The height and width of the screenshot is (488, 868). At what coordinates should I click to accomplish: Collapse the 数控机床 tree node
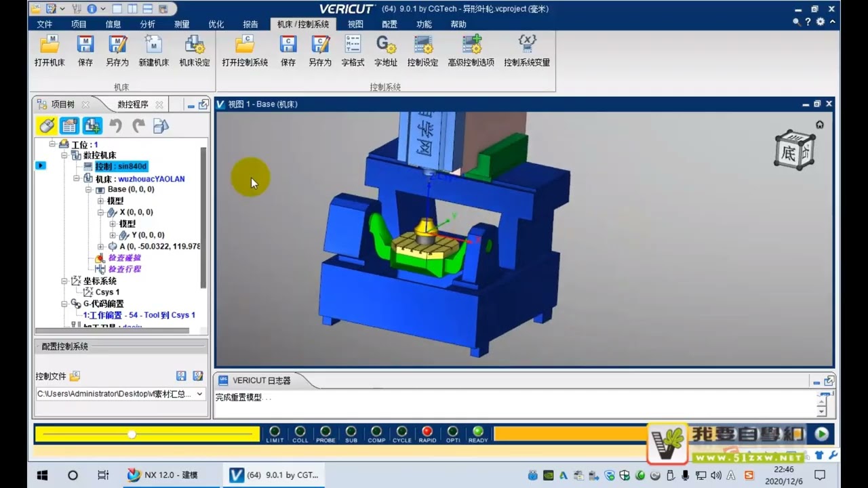tap(64, 155)
